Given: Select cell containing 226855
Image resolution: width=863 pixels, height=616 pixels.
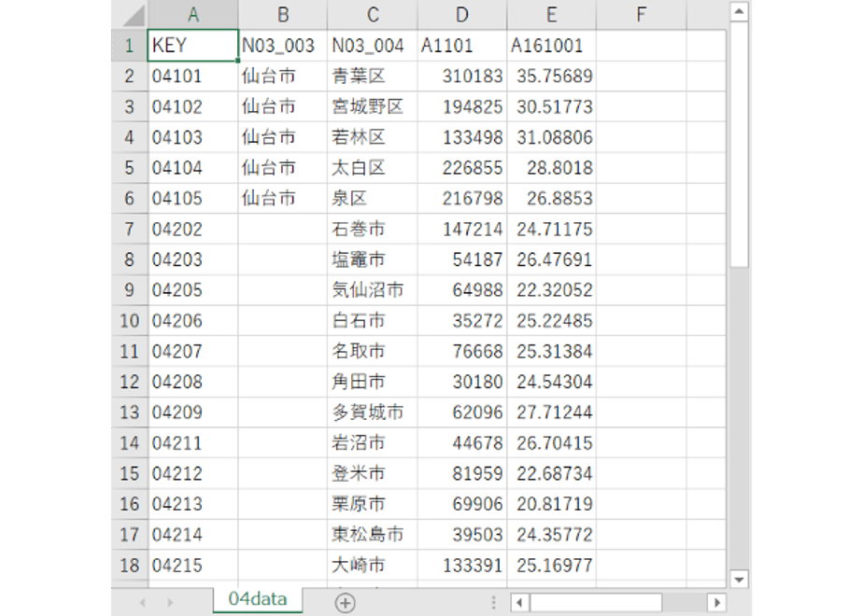Looking at the screenshot, I should pos(462,168).
